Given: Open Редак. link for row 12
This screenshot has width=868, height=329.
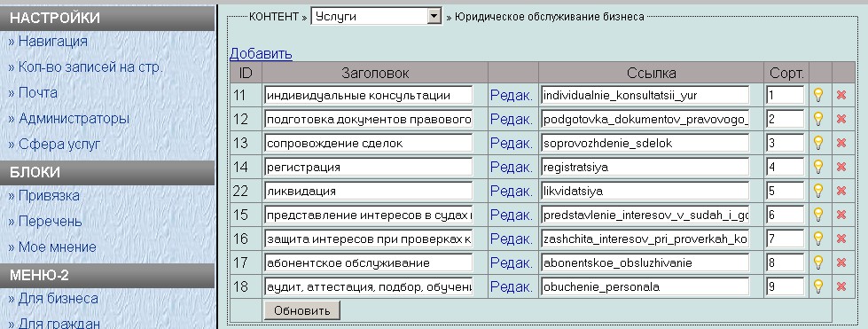Looking at the screenshot, I should point(512,119).
